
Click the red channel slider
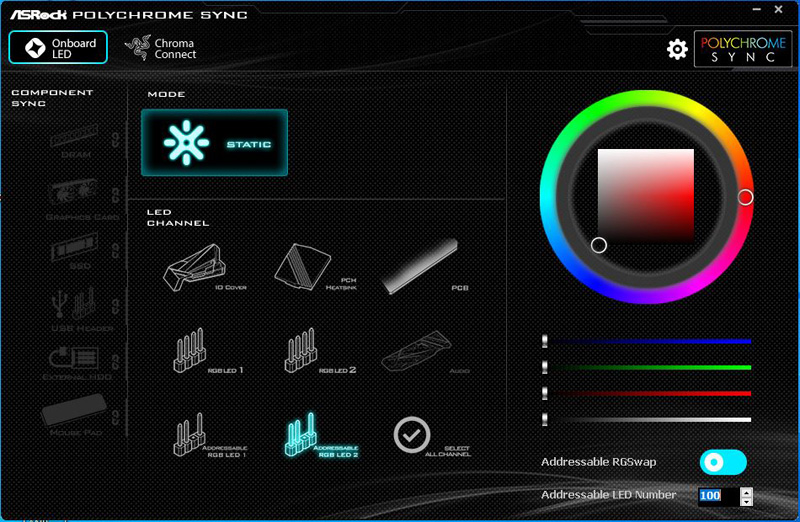coord(647,393)
